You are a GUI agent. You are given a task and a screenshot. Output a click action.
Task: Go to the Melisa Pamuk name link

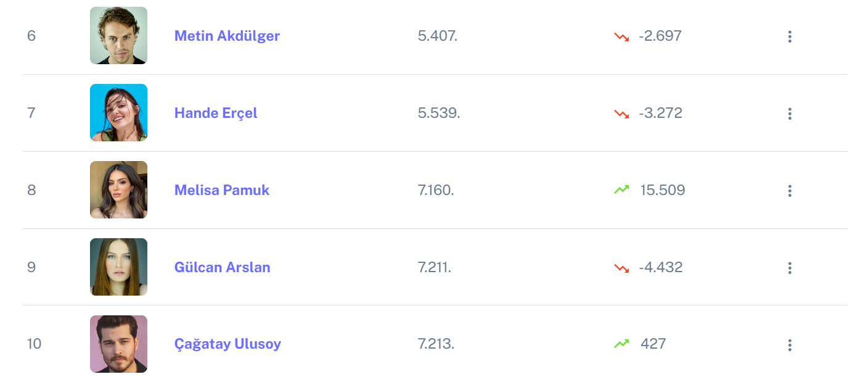(222, 190)
